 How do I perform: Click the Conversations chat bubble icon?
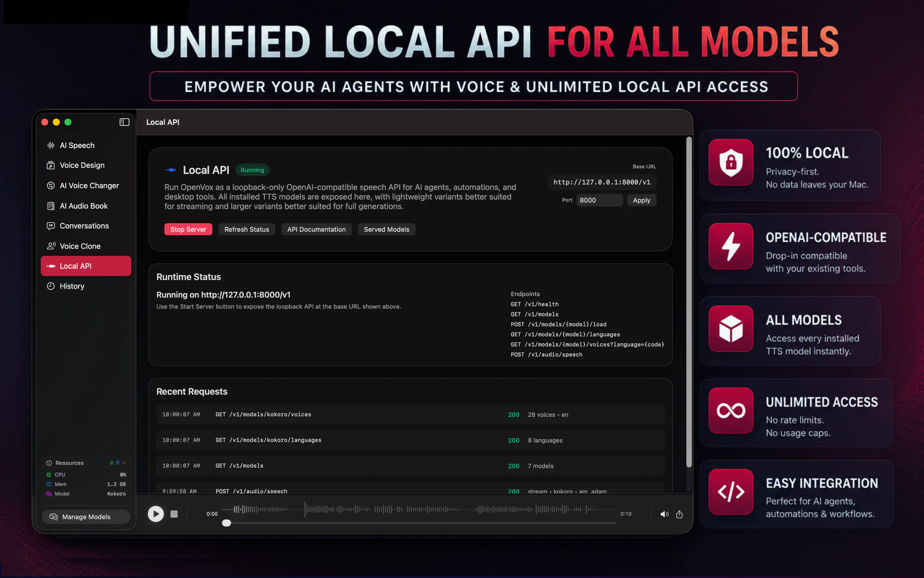coord(51,225)
